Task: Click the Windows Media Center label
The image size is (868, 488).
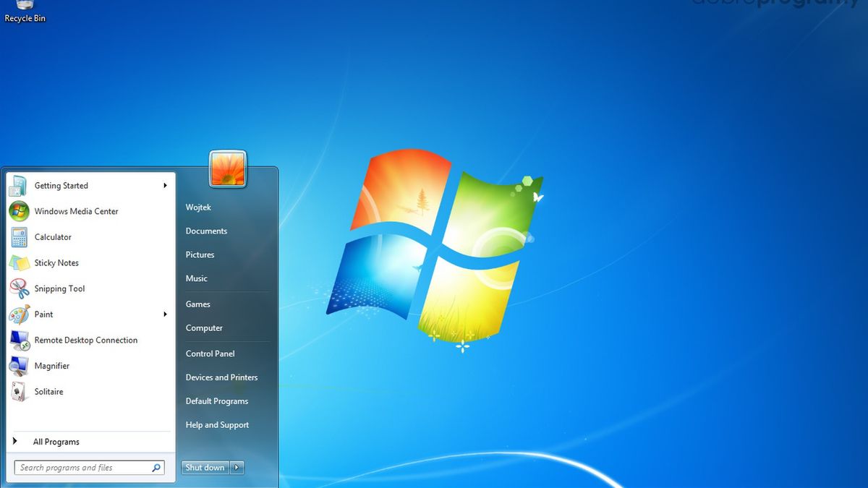Action: (76, 212)
